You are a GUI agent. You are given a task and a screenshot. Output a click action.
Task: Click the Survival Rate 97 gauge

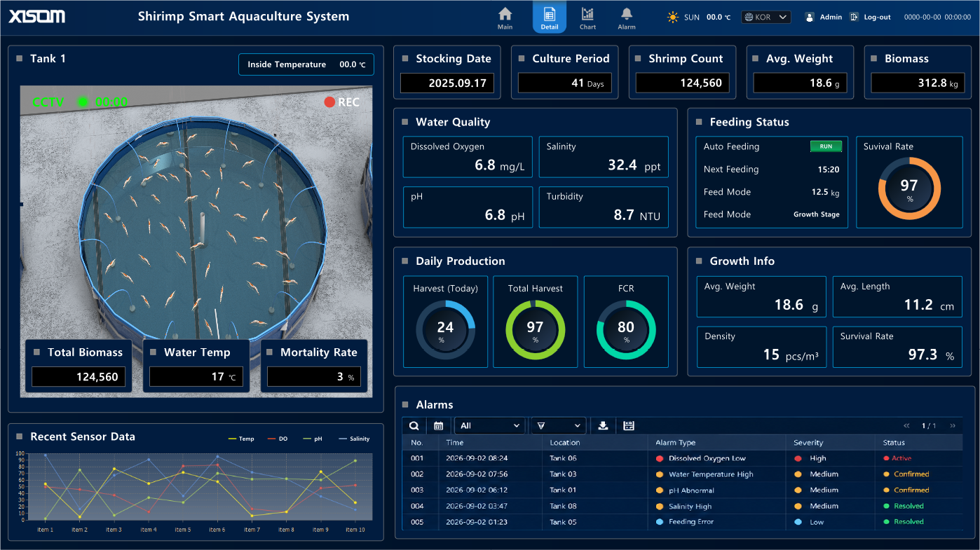click(909, 189)
